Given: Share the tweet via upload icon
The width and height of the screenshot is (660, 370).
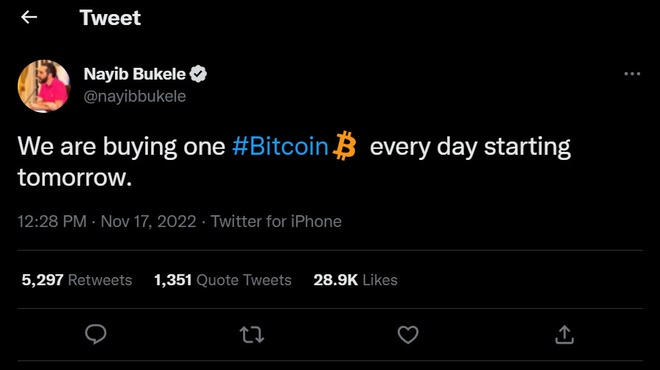Looking at the screenshot, I should (564, 335).
